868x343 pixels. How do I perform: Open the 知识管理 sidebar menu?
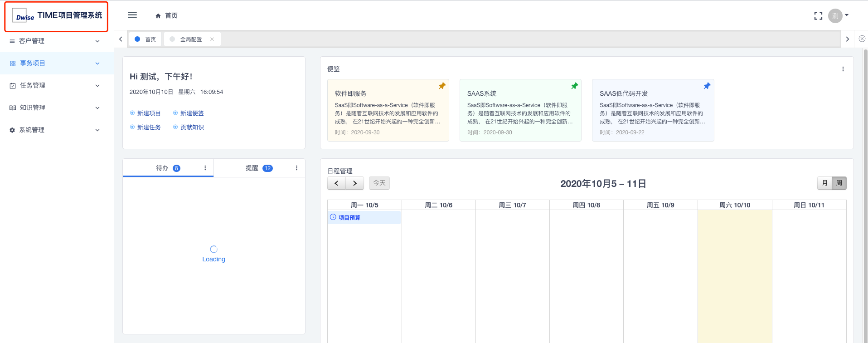[57, 108]
